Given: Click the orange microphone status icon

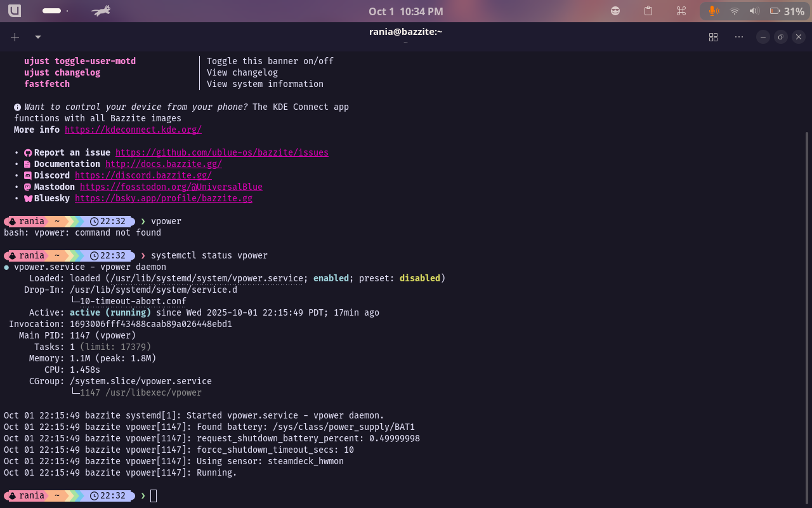Looking at the screenshot, I should click(713, 11).
